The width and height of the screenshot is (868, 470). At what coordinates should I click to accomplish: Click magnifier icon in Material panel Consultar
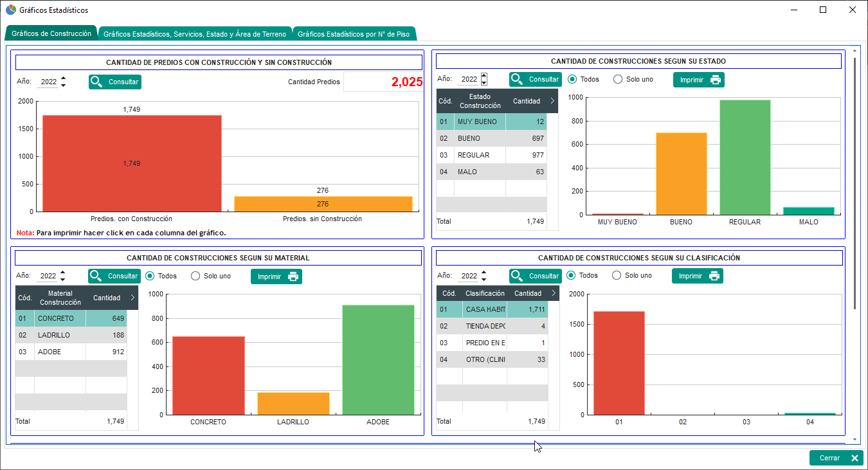click(x=96, y=276)
